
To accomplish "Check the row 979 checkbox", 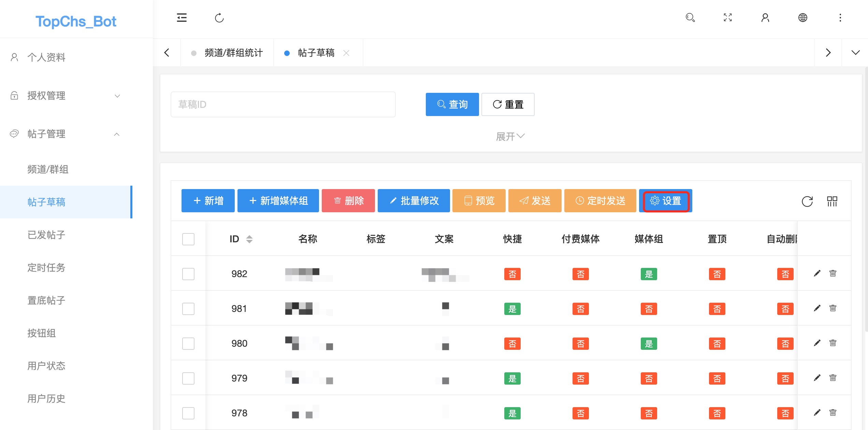I will (x=188, y=378).
